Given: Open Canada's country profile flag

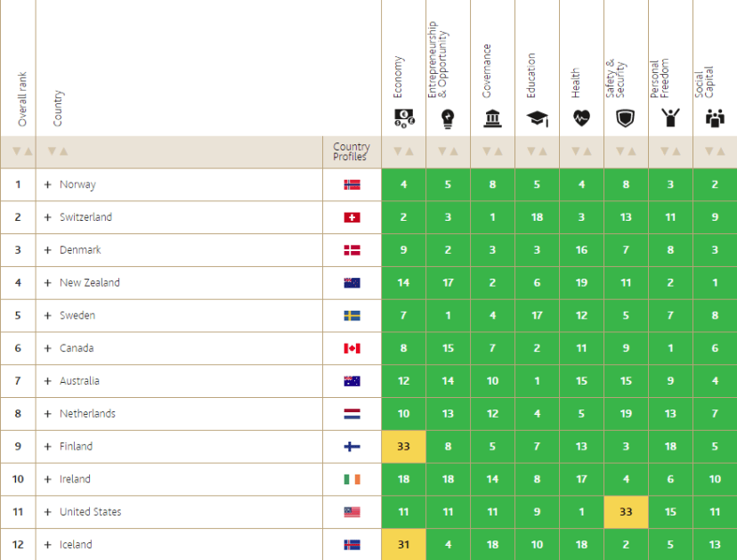Looking at the screenshot, I should (352, 348).
